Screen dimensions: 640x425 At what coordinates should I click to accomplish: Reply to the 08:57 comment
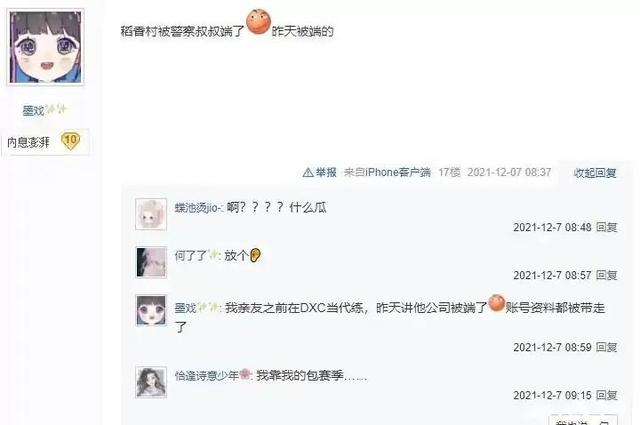point(607,275)
